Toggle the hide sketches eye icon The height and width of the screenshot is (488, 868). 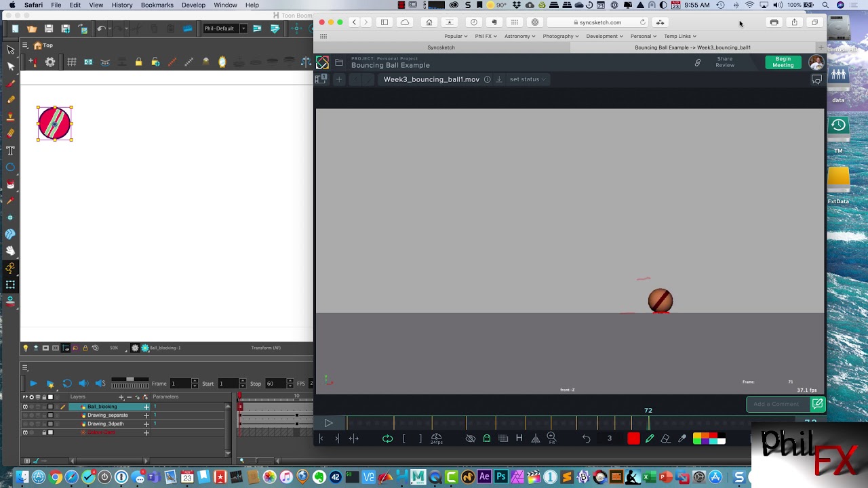pyautogui.click(x=471, y=439)
